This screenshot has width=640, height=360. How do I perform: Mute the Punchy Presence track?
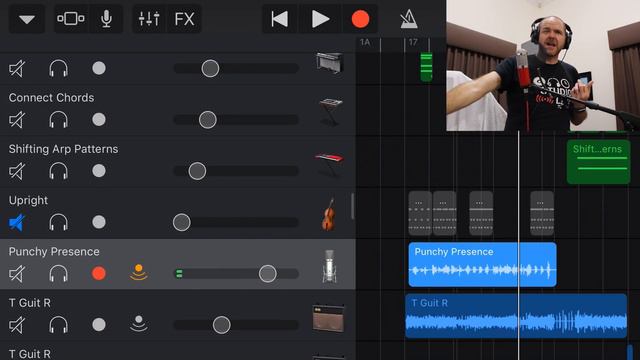coord(17,274)
